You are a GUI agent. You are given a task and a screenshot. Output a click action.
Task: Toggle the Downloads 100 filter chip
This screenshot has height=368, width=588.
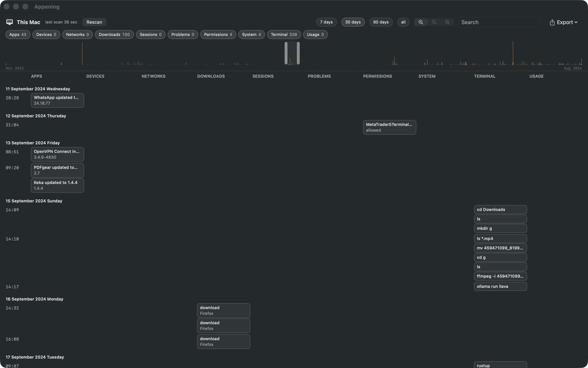point(114,35)
